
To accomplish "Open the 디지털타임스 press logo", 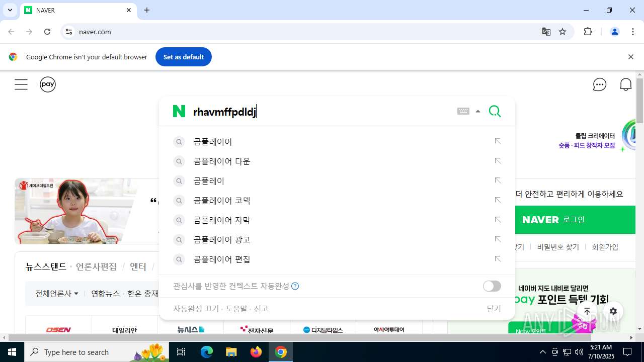I will click(x=323, y=330).
